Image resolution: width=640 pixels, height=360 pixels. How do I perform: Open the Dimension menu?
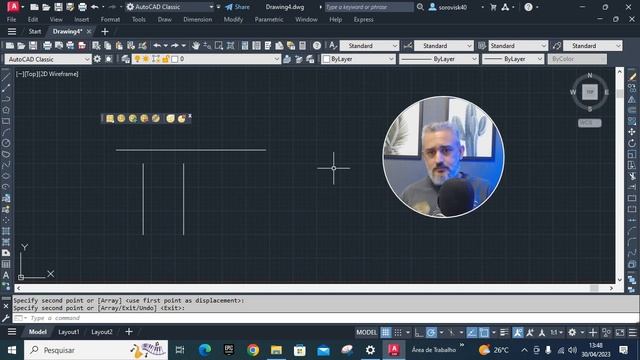pos(198,19)
